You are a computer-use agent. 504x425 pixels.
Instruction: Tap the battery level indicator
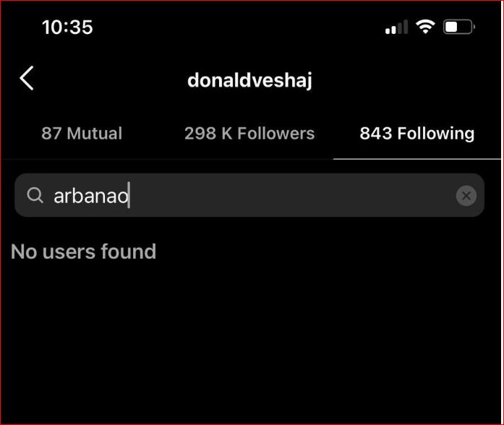(458, 27)
